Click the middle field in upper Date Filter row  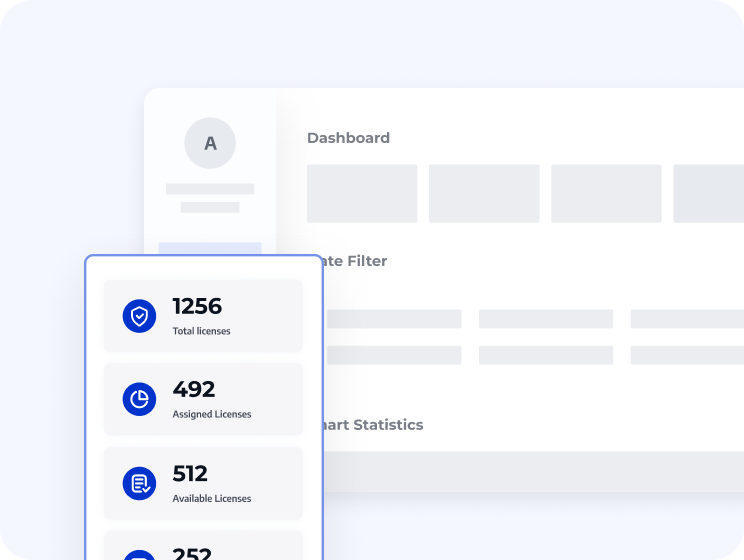545,319
